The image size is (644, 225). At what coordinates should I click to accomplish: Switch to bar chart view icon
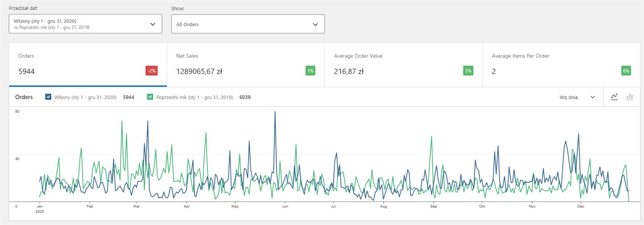(630, 97)
